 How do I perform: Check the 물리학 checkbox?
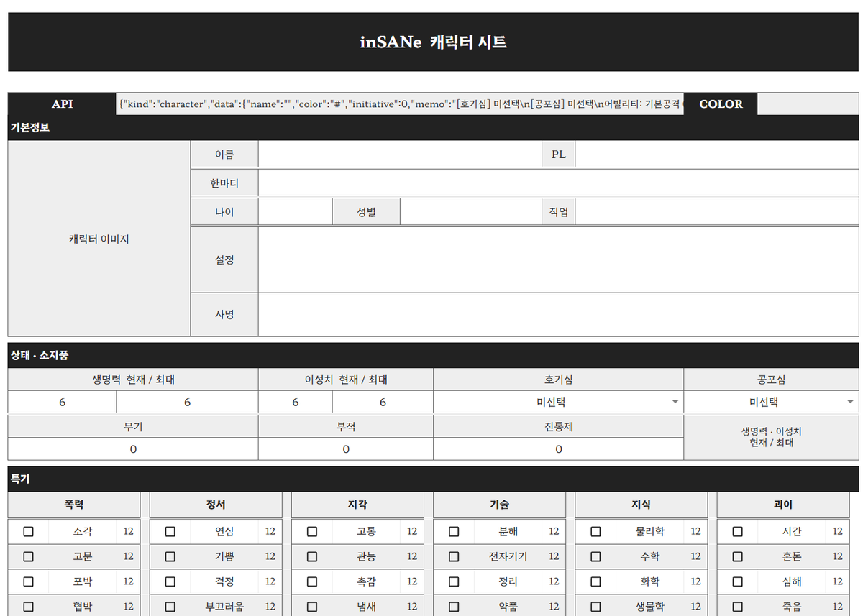(595, 532)
